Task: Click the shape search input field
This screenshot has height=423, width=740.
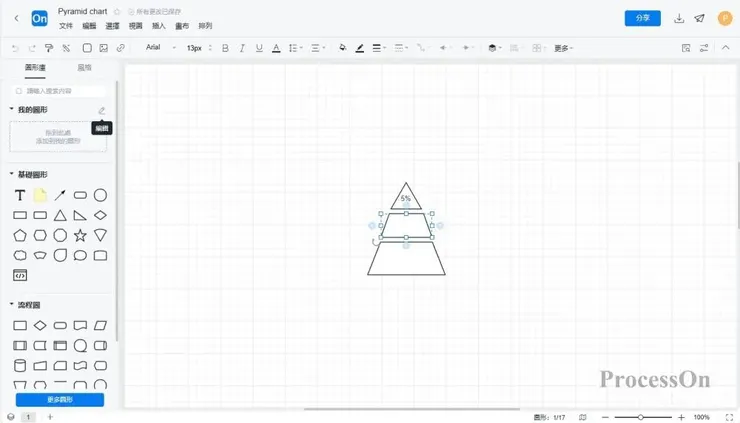Action: [59, 91]
